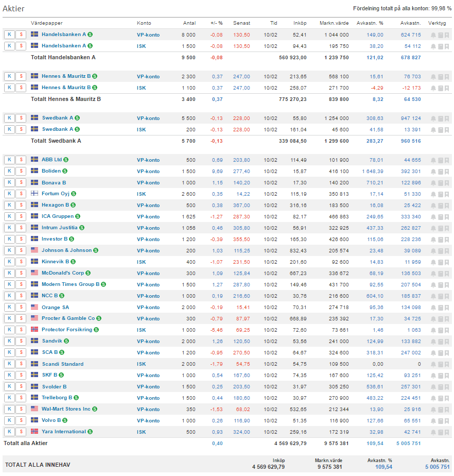Image resolution: width=454 pixels, height=476 pixels.
Task: Click S sell button for Handelsbanken A ISK
Action: (21, 46)
